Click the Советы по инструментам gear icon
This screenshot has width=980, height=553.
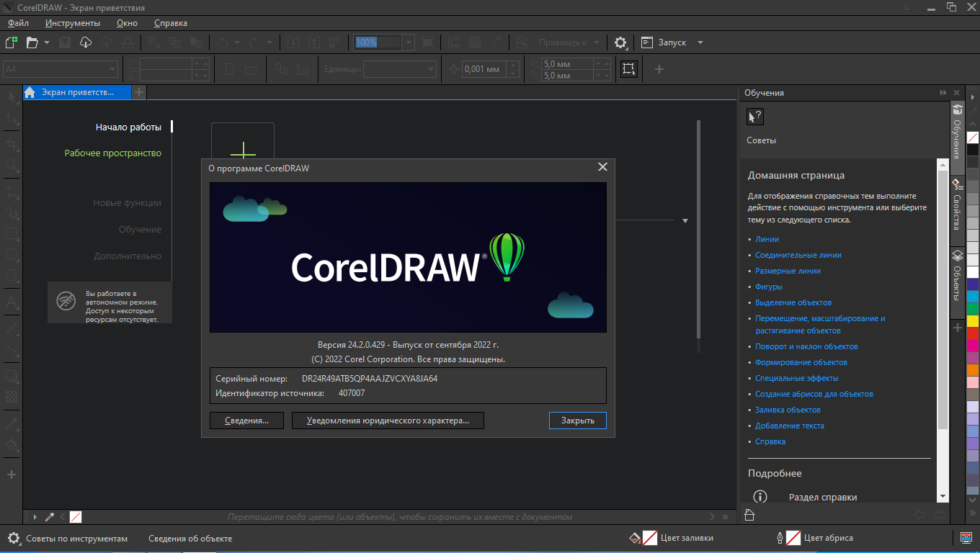14,538
